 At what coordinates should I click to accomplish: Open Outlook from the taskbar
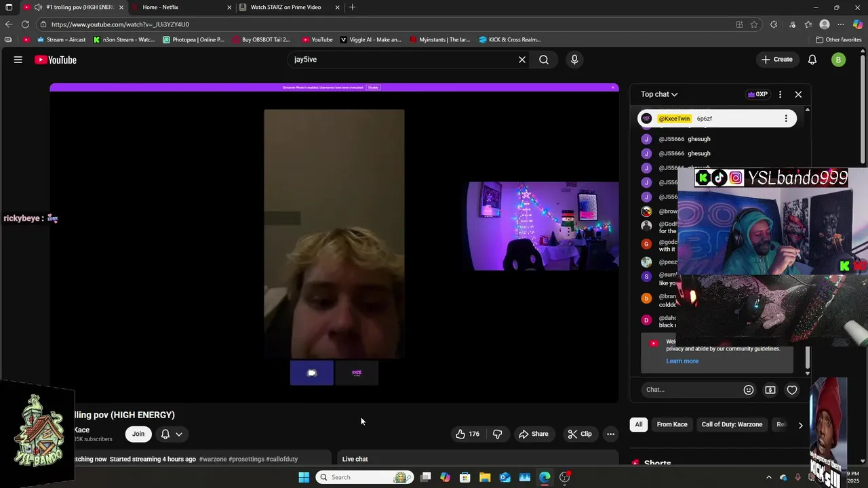tap(505, 477)
